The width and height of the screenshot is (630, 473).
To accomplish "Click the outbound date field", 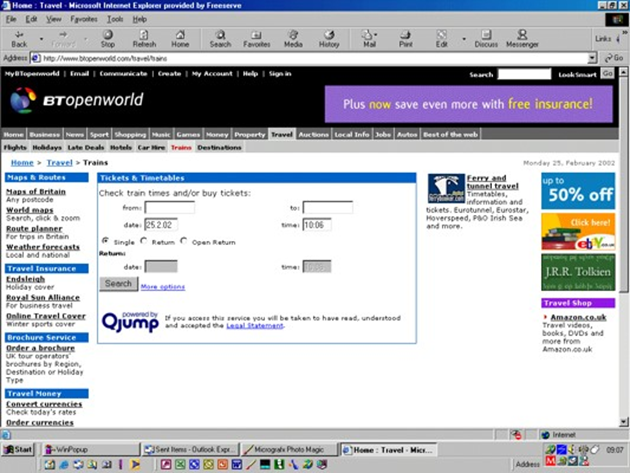I will (161, 225).
